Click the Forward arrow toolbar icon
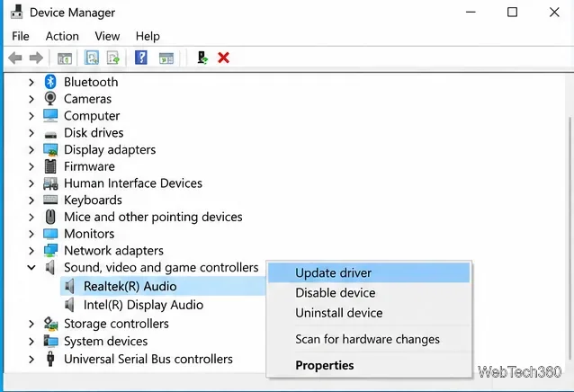 36,58
